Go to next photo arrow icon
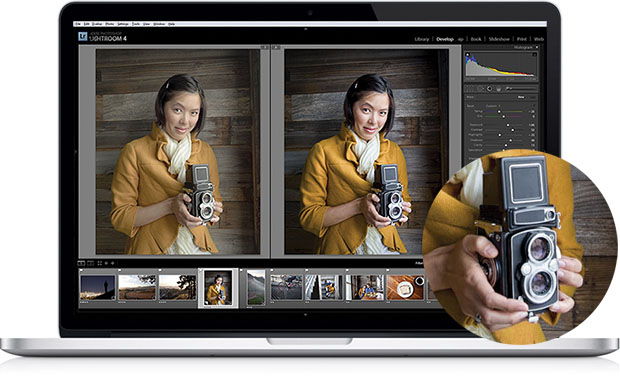The width and height of the screenshot is (620, 379). point(113,263)
